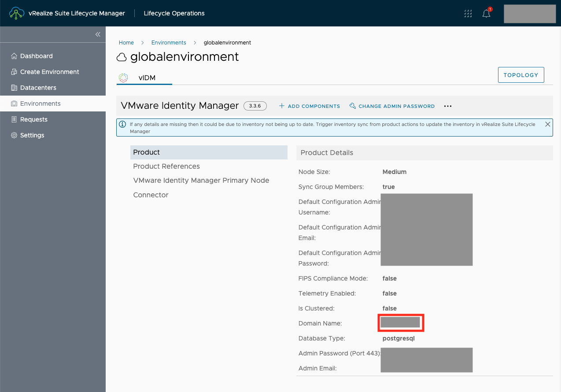The height and width of the screenshot is (392, 561).
Task: Click the info icon in the inventory banner
Action: 123,124
